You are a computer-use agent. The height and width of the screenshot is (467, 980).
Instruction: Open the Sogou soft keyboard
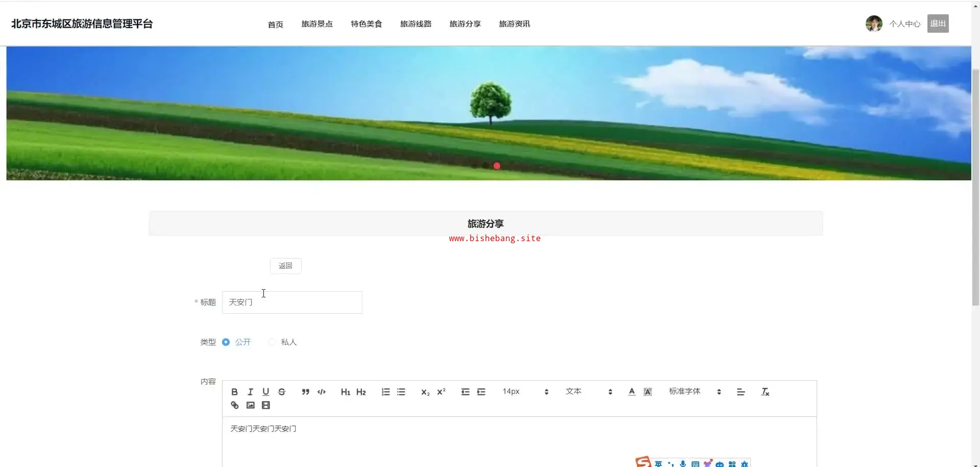pyautogui.click(x=695, y=464)
